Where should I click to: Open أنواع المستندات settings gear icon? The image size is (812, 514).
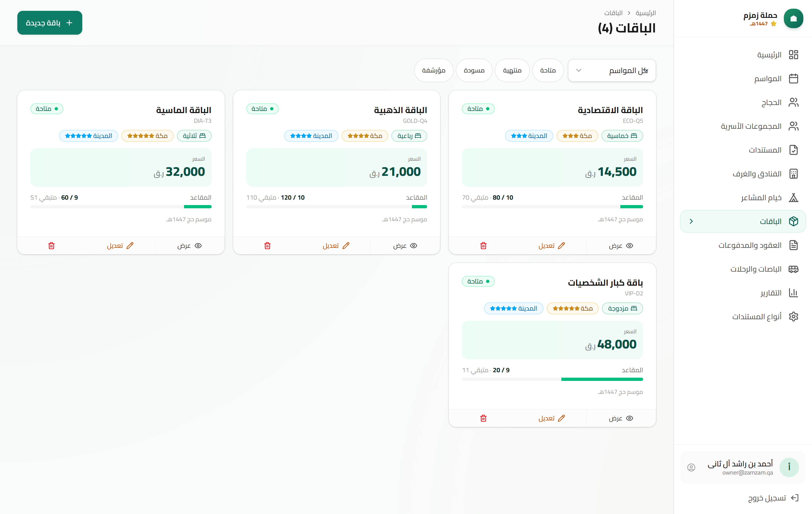(x=793, y=317)
